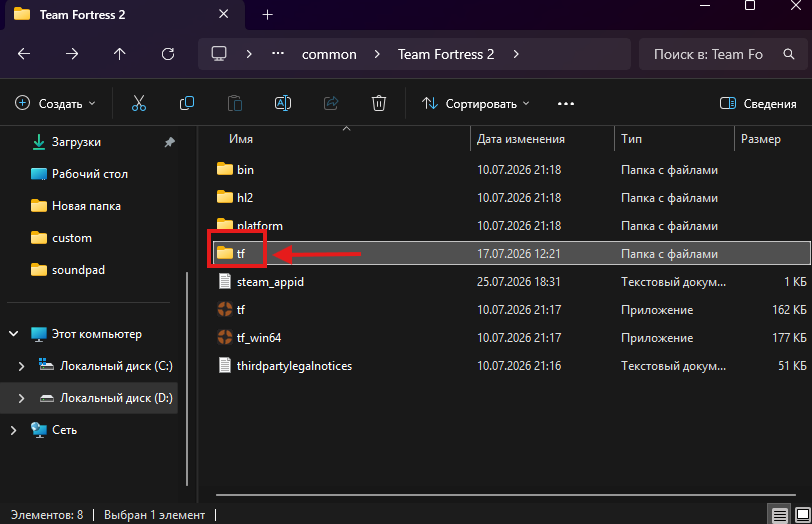The height and width of the screenshot is (524, 812).
Task: Select Этот компьютер in navigation pane
Action: [x=86, y=334]
